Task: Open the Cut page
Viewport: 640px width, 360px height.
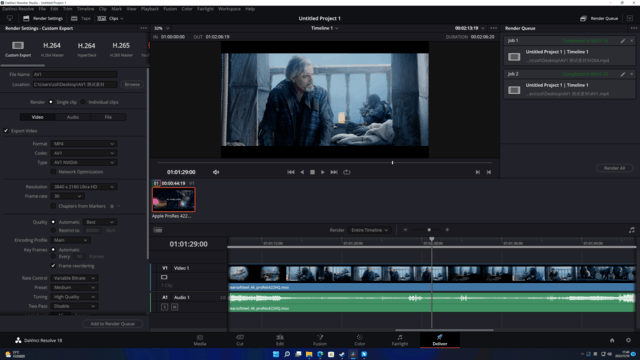Action: click(x=240, y=340)
